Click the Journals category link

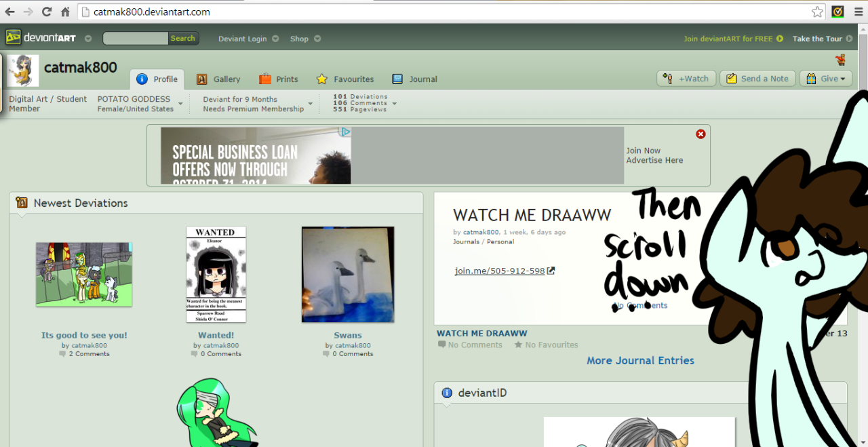[466, 241]
